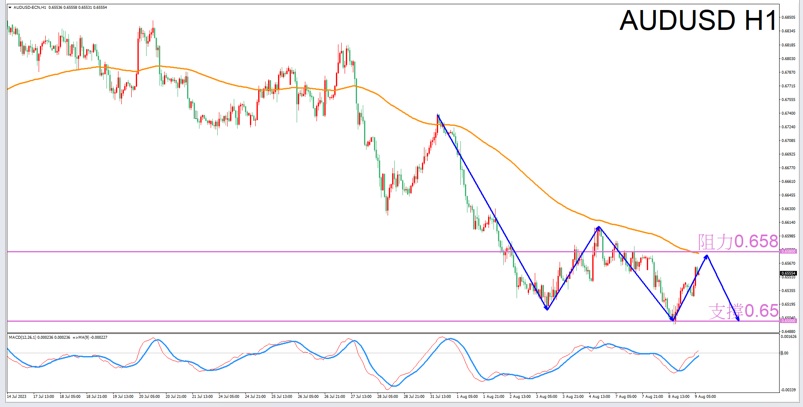The height and width of the screenshot is (407, 803).
Task: Select the 20 Jul 05:00 time label
Action: pyautogui.click(x=150, y=396)
